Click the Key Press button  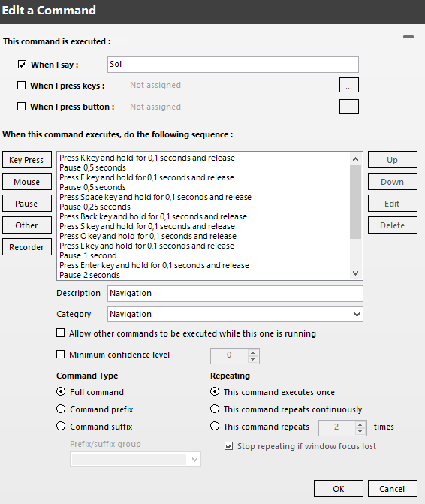[x=27, y=160]
